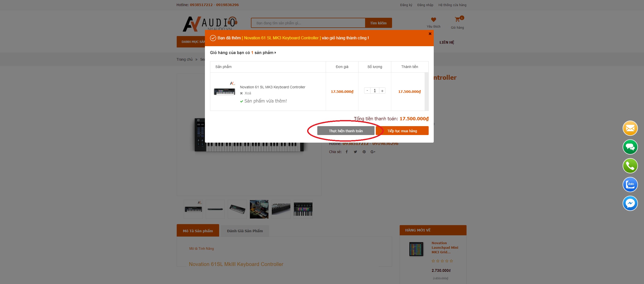Open the Messenger chat icon
The height and width of the screenshot is (284, 644).
pyautogui.click(x=630, y=203)
